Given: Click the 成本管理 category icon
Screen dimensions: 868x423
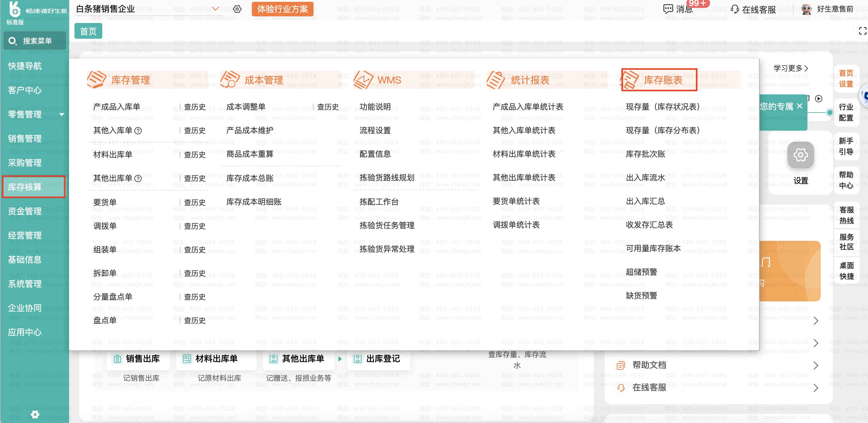Looking at the screenshot, I should coord(229,80).
